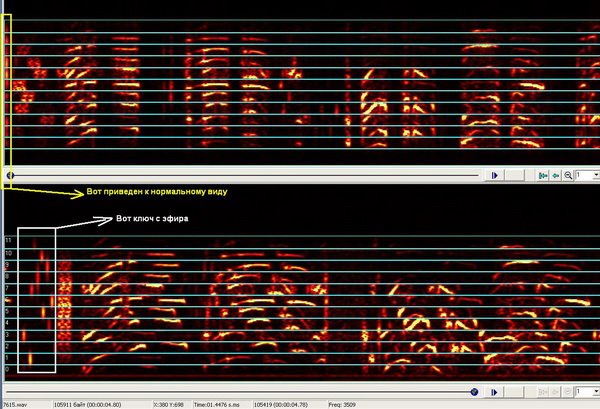
Task: Jump to start in upper spectrogram toolbar
Action: (x=543, y=175)
